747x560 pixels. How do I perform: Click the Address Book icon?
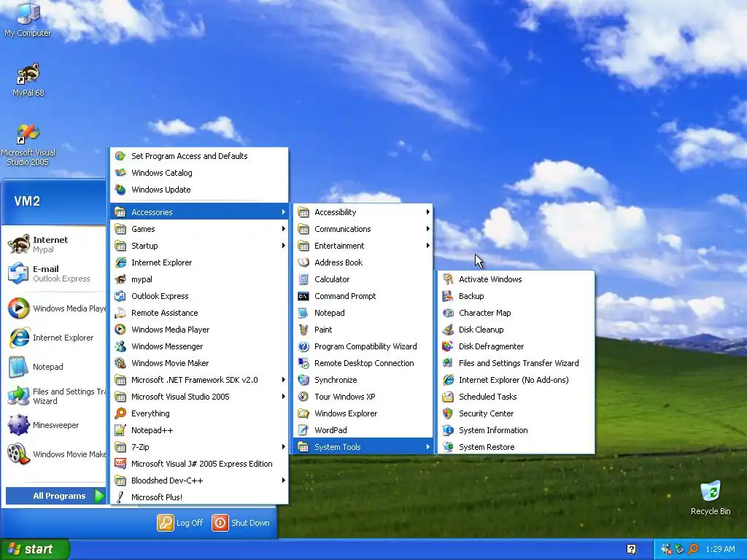pyautogui.click(x=303, y=262)
